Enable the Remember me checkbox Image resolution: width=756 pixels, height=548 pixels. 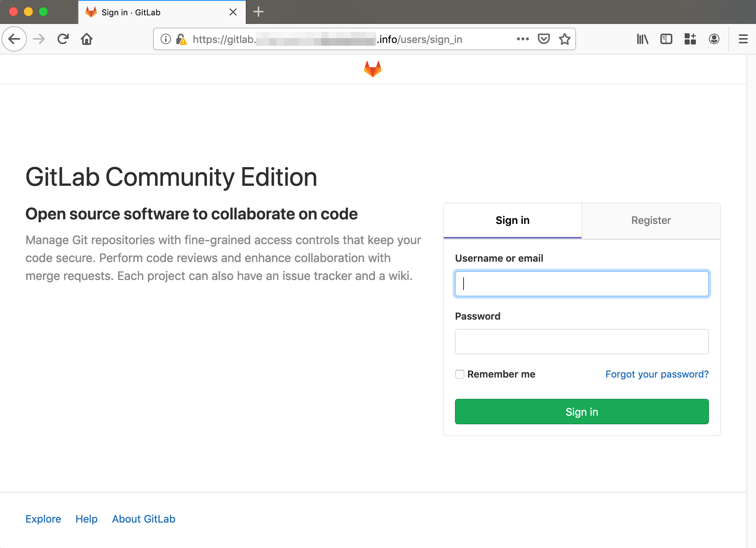tap(459, 374)
